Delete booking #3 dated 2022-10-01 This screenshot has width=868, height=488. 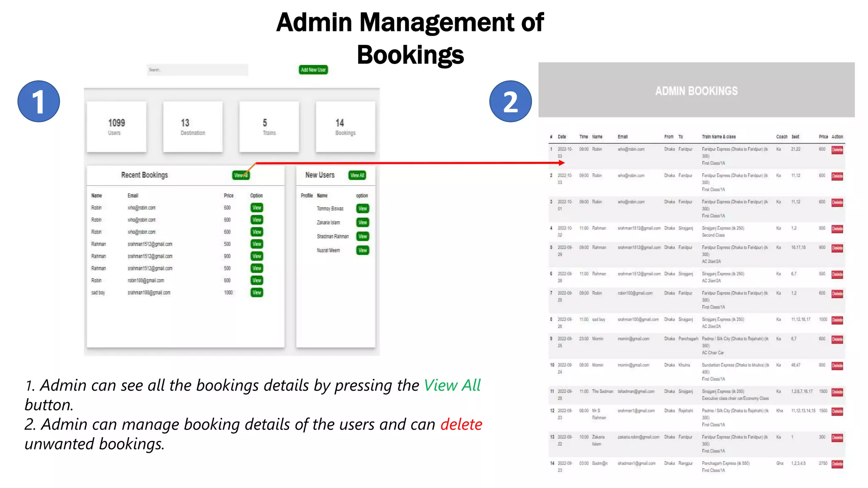(x=837, y=202)
